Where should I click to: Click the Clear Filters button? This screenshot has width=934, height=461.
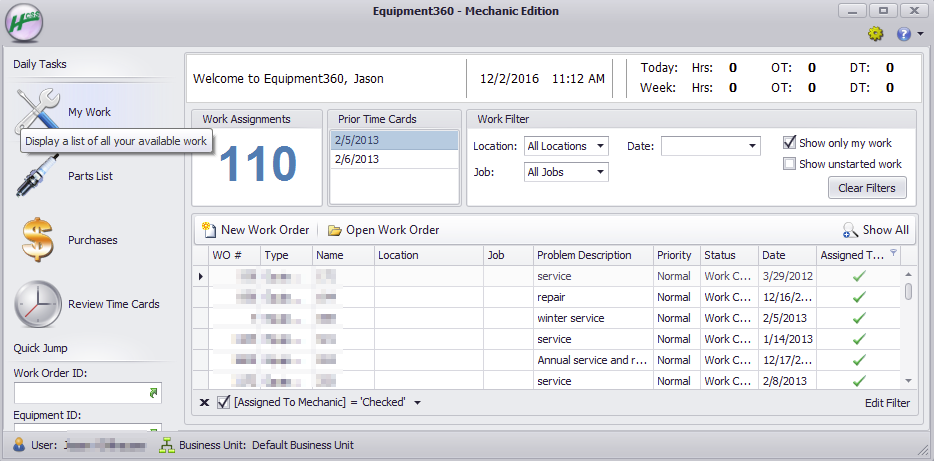click(867, 188)
